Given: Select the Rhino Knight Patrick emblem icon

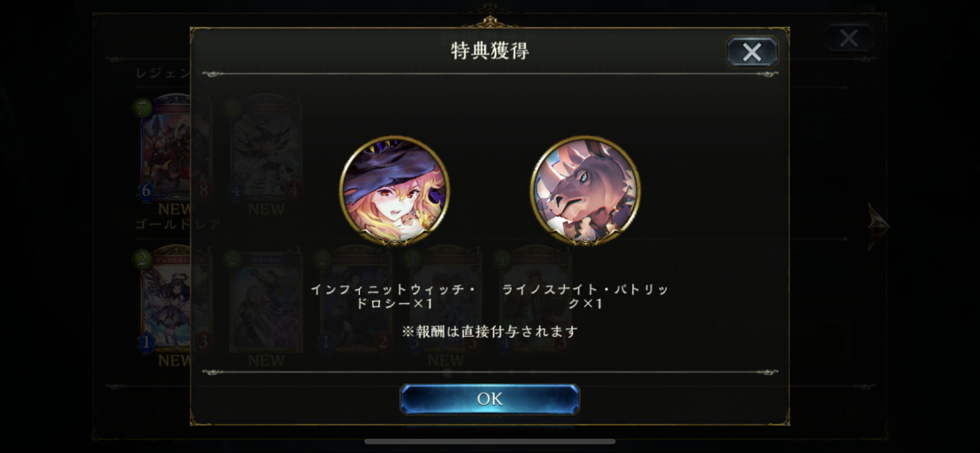Looking at the screenshot, I should coord(585,190).
